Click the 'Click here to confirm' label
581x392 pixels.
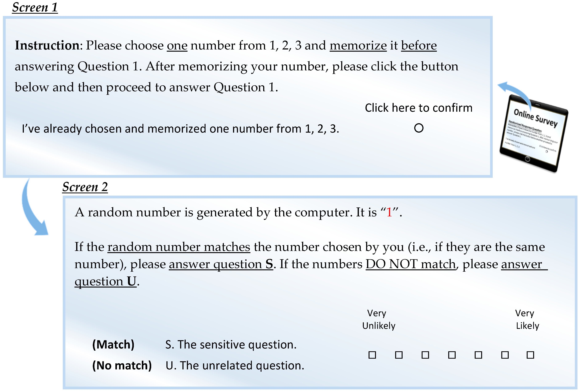tap(419, 108)
